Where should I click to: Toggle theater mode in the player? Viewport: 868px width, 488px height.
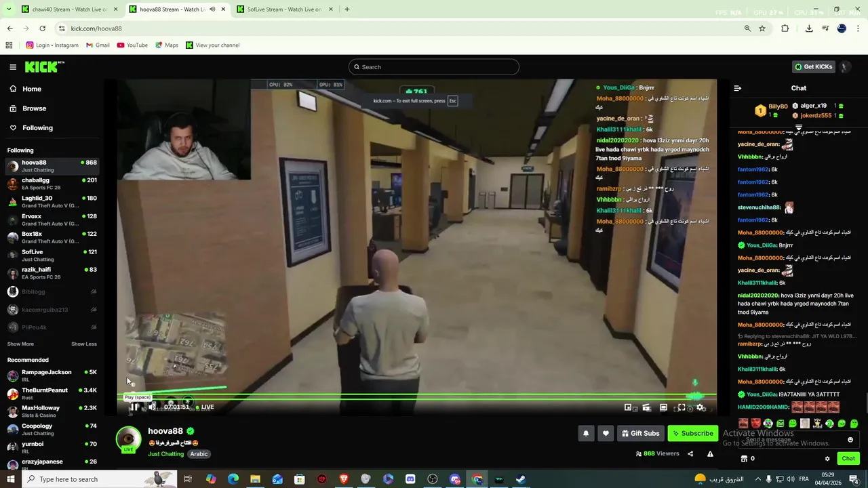click(663, 407)
